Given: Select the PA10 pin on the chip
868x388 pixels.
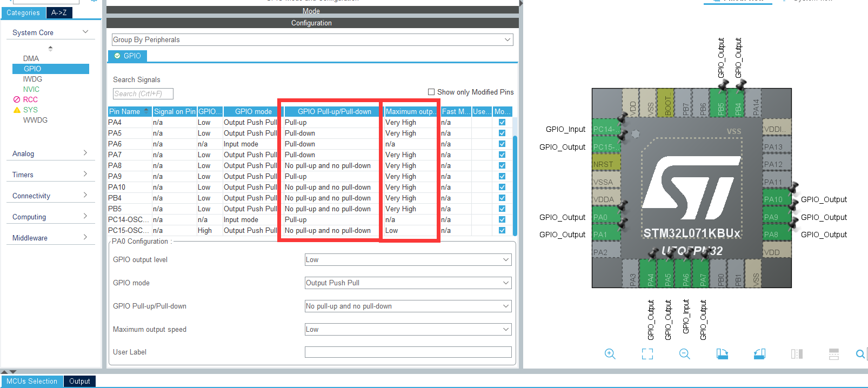Looking at the screenshot, I should click(777, 199).
